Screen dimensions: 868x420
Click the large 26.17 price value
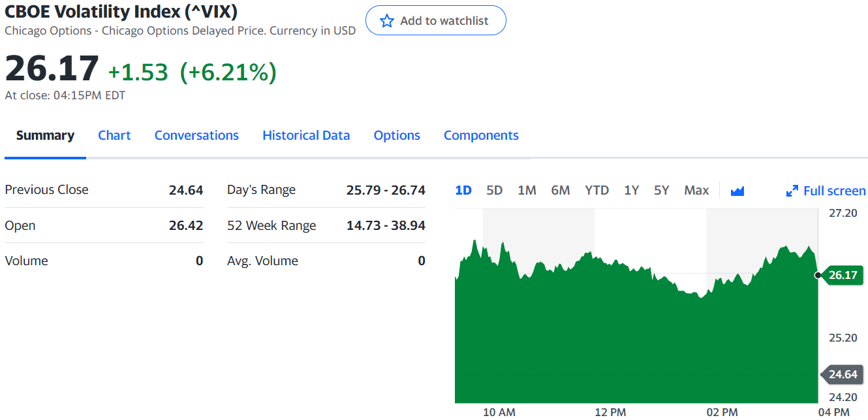coord(52,69)
